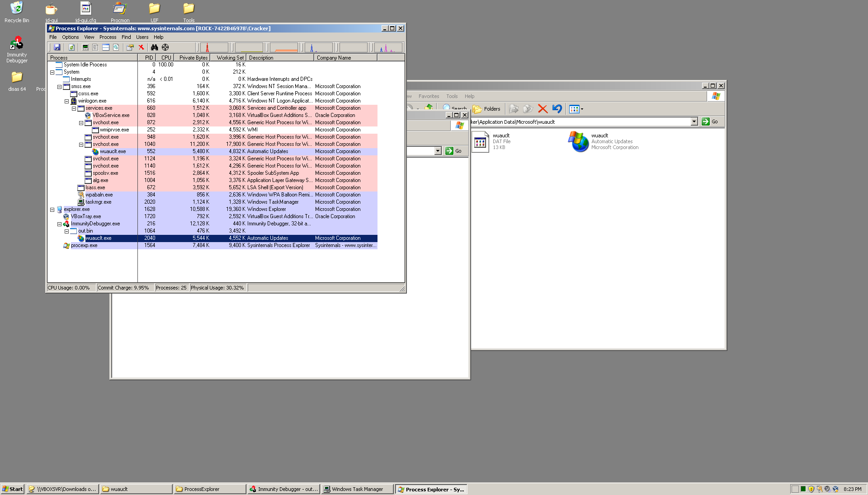Open System Information from the toolbar icon
This screenshot has width=868, height=495.
[85, 47]
